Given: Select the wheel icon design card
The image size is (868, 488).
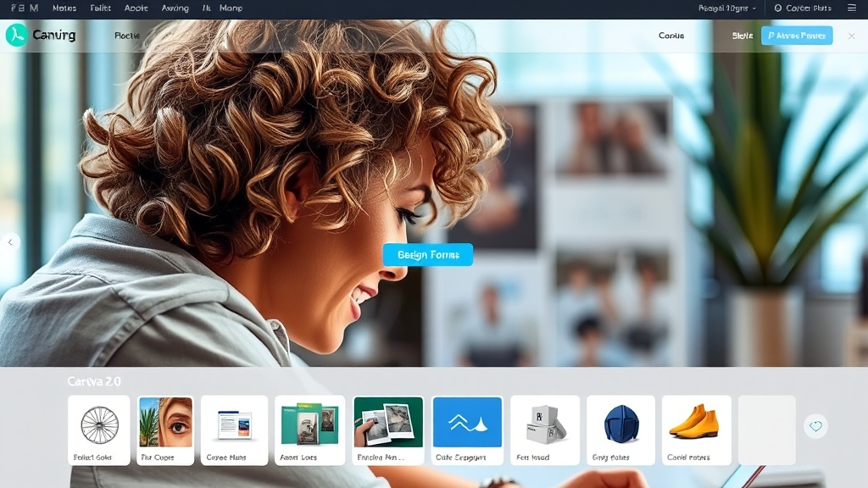Looking at the screenshot, I should coord(98,430).
